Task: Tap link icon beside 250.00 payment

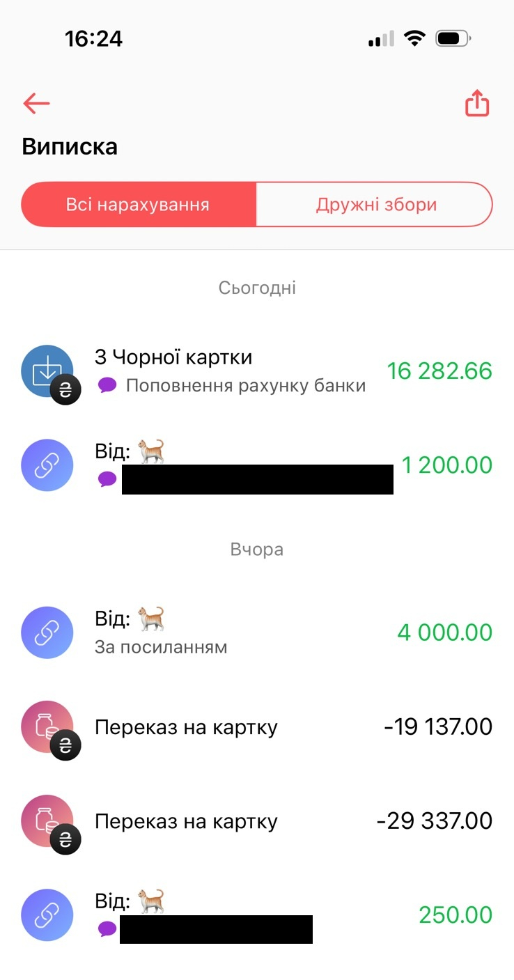Action: pos(47,915)
